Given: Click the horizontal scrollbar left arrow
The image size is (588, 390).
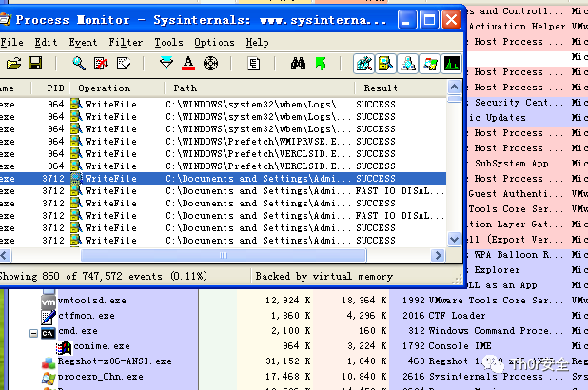Looking at the screenshot, I should 5,255.
